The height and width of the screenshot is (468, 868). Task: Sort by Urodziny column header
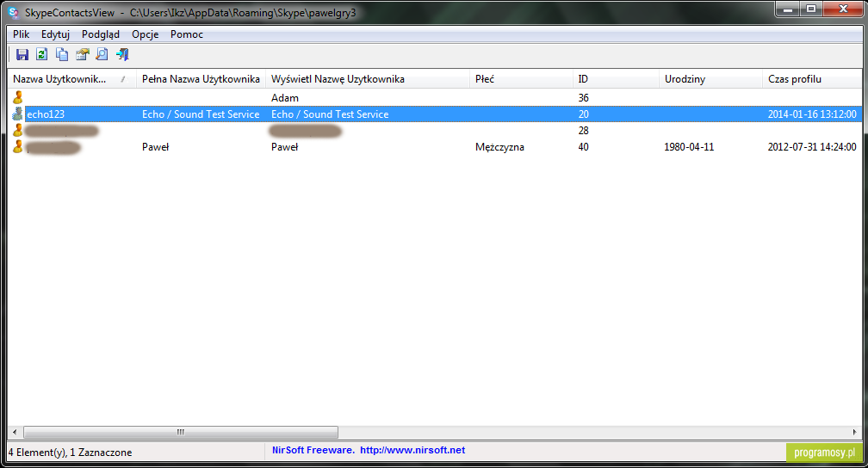[710, 79]
